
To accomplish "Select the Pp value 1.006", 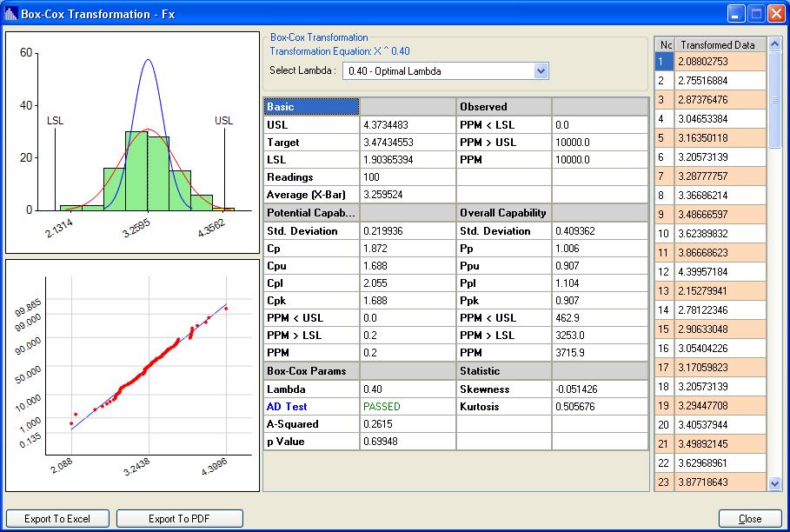I will [x=600, y=249].
